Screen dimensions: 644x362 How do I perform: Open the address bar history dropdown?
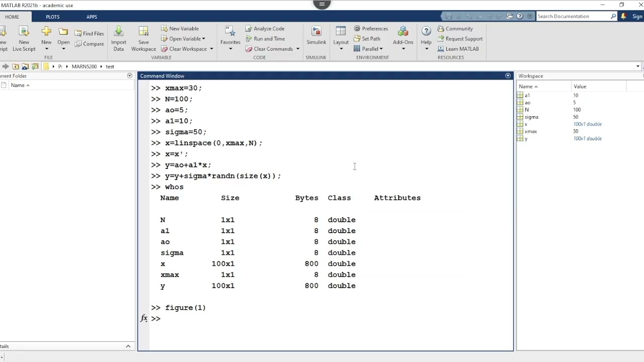pyautogui.click(x=637, y=66)
